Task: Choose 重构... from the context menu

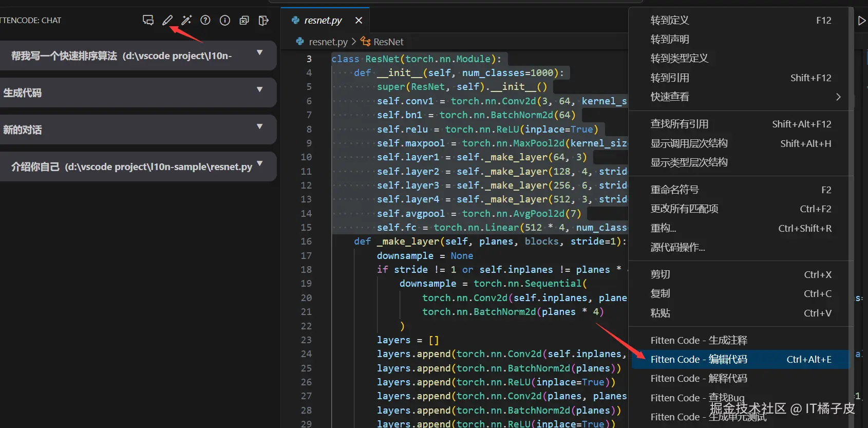Action: (x=741, y=228)
